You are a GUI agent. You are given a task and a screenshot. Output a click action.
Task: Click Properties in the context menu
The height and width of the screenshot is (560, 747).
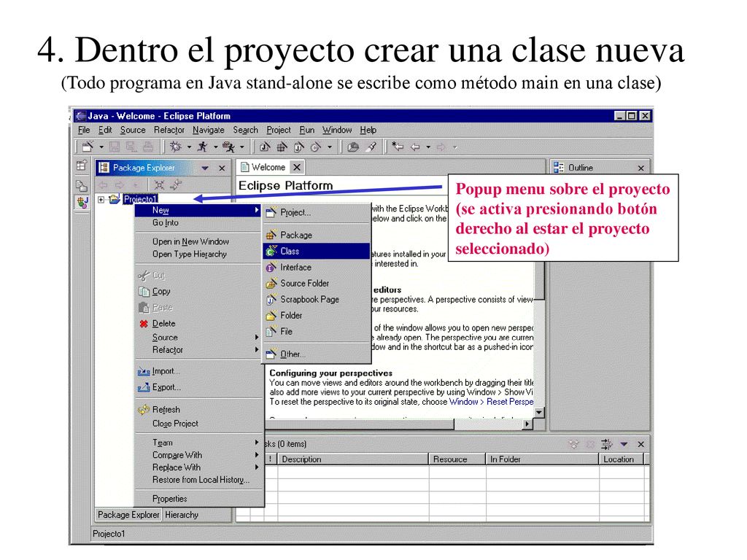(198, 499)
